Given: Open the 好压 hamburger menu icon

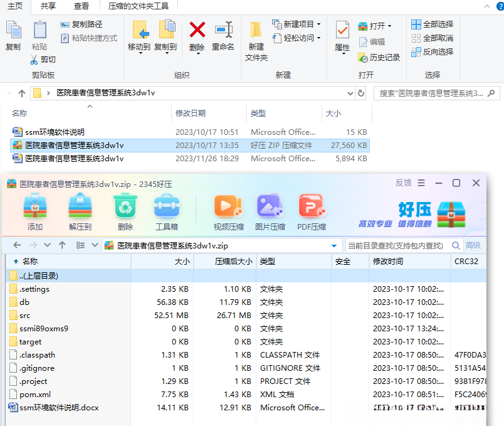Looking at the screenshot, I should [x=421, y=183].
